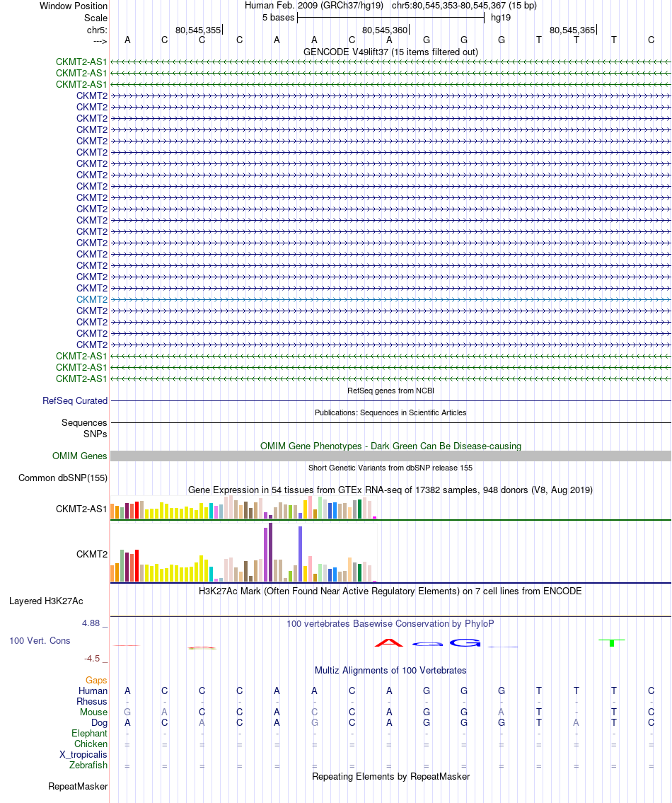Click the 100 Vert. Cons label
Viewport: 672px width, 803px height.
(x=40, y=641)
